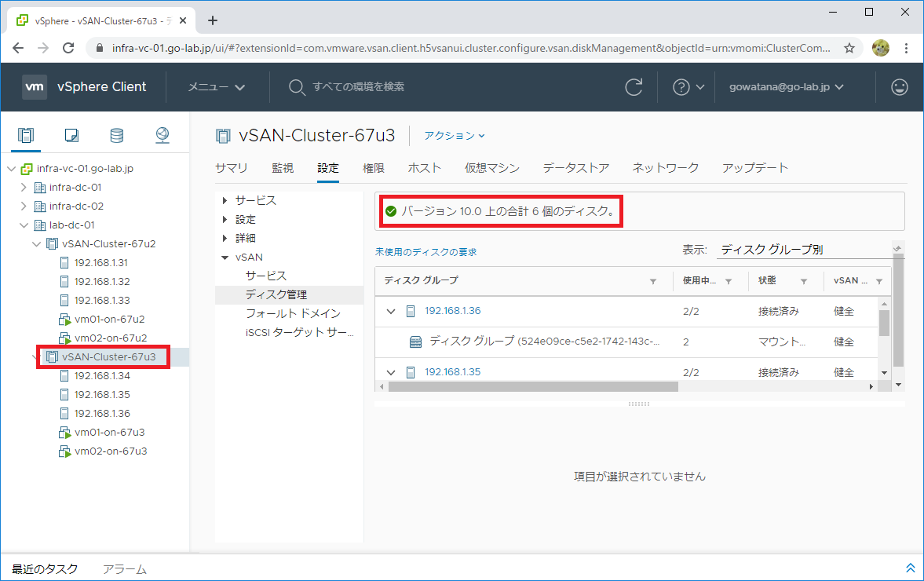Expand infra-dc-01 datacenter node
Viewport: 924px width, 581px height.
pyautogui.click(x=24, y=188)
